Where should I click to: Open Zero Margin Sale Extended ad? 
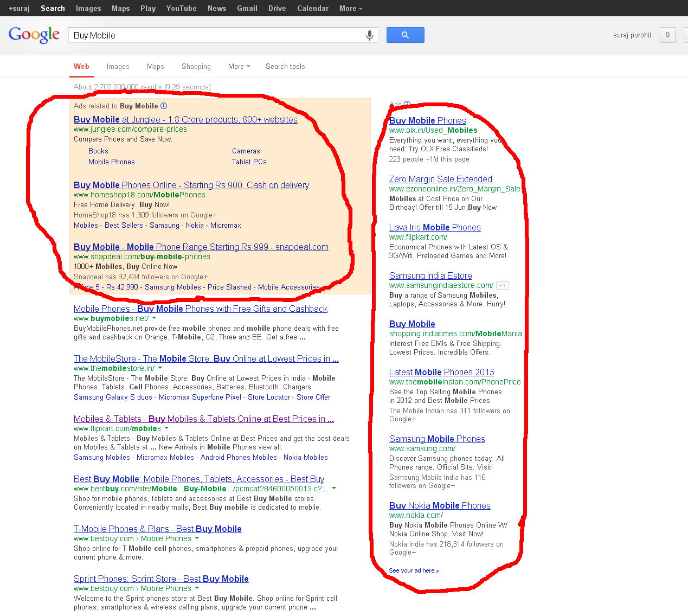[x=441, y=179]
